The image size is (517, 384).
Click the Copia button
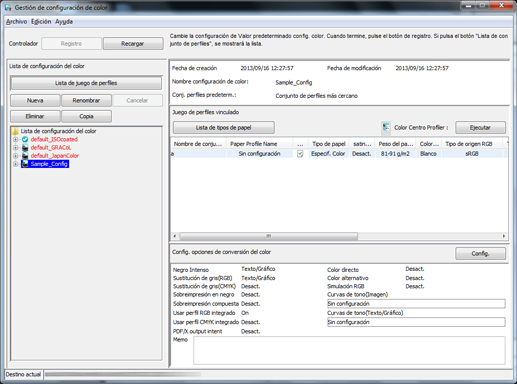tap(86, 116)
